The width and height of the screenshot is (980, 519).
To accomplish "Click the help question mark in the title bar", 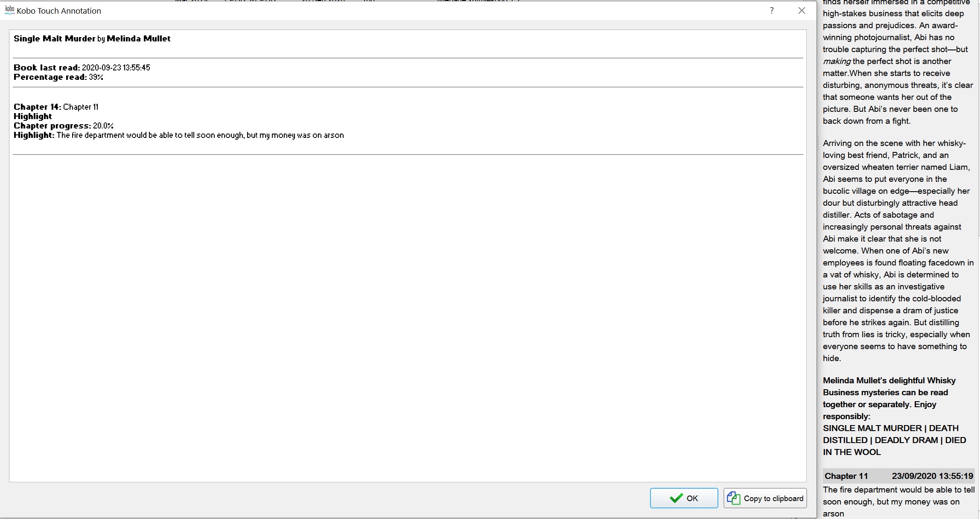I will (772, 11).
